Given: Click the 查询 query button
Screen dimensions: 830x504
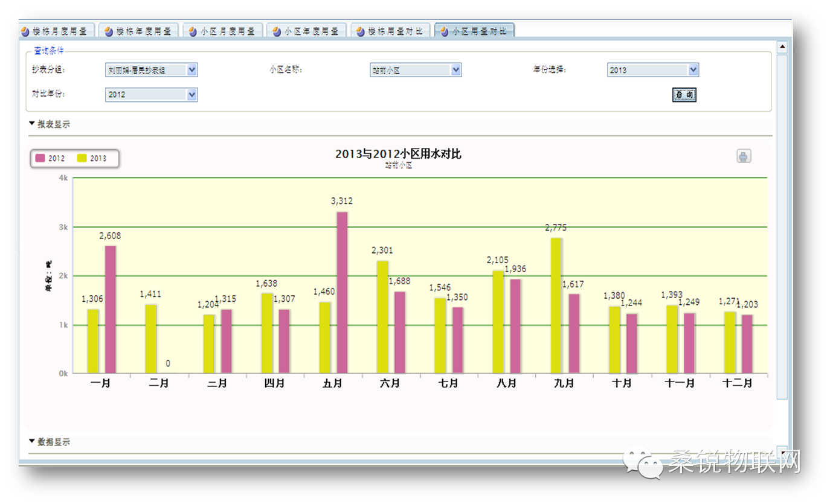Looking at the screenshot, I should (684, 95).
